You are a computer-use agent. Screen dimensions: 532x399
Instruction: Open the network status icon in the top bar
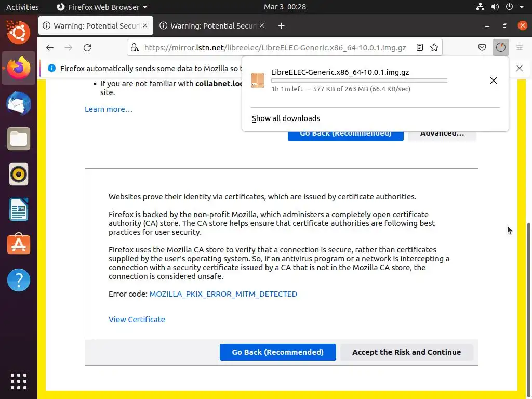(x=480, y=7)
